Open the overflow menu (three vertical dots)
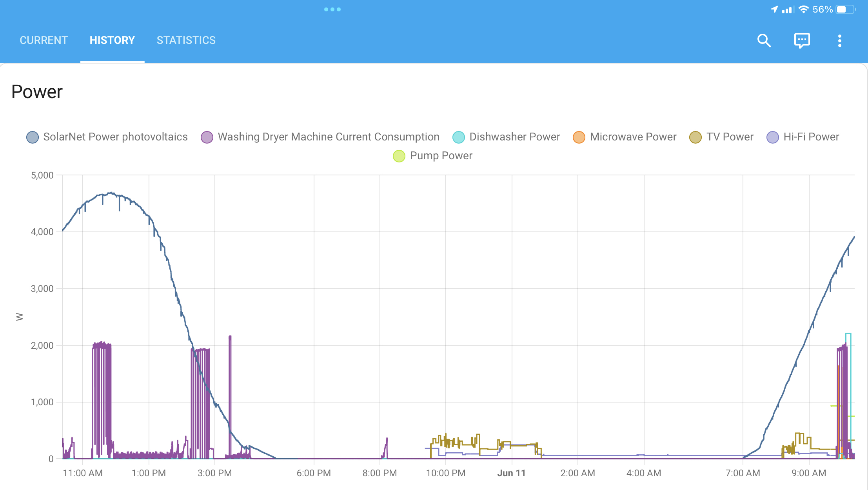The width and height of the screenshot is (868, 490). click(x=840, y=40)
